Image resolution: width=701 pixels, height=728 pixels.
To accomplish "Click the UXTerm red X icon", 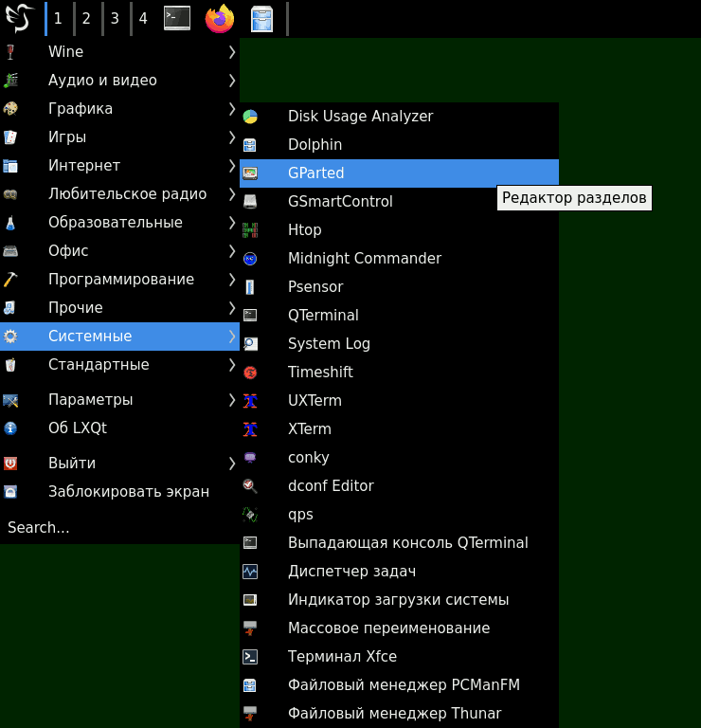I will coord(250,401).
